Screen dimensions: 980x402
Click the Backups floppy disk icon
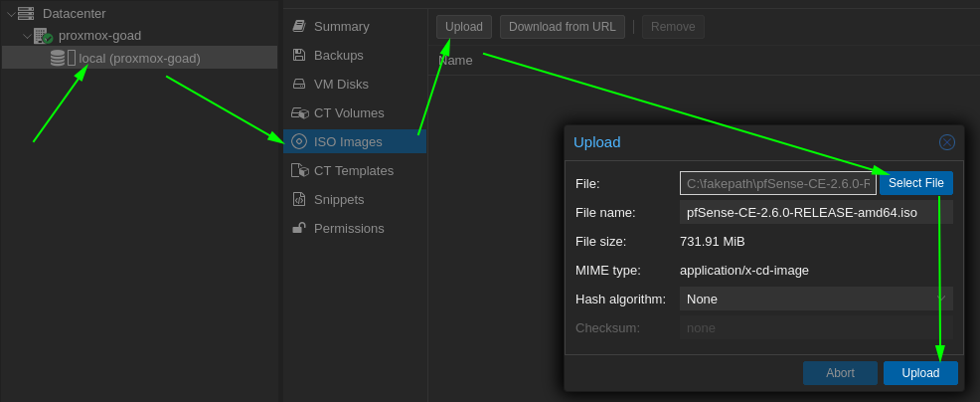point(299,55)
